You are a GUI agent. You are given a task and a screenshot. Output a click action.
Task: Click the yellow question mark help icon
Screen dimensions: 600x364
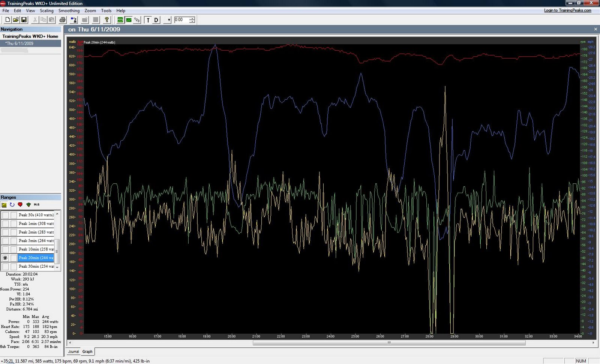[x=107, y=20]
